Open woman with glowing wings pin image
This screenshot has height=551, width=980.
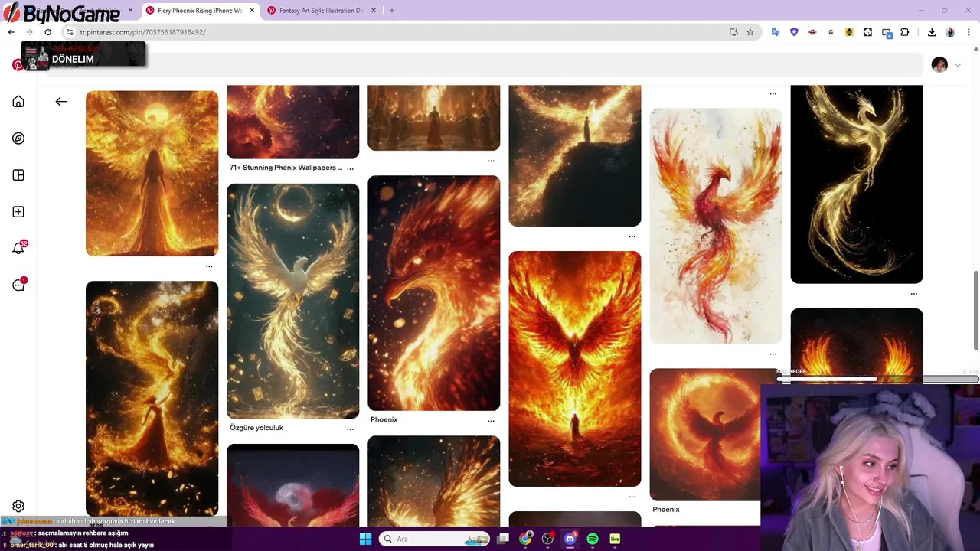152,174
